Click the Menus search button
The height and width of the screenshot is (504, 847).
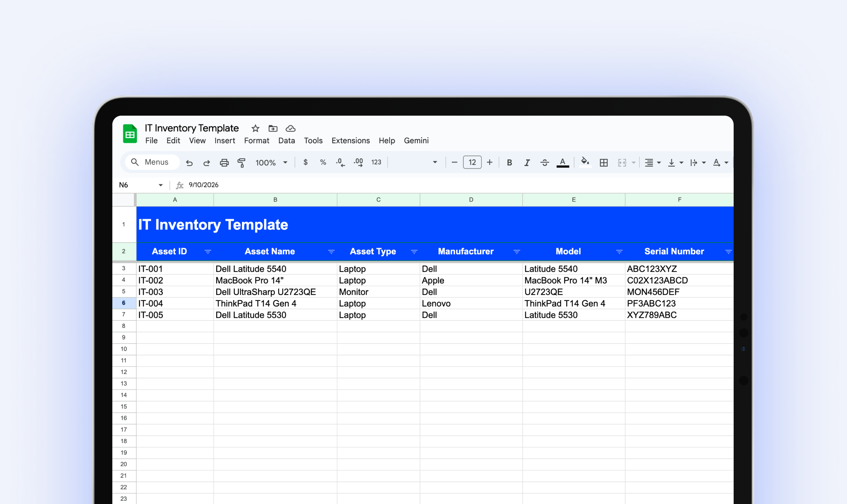point(151,162)
